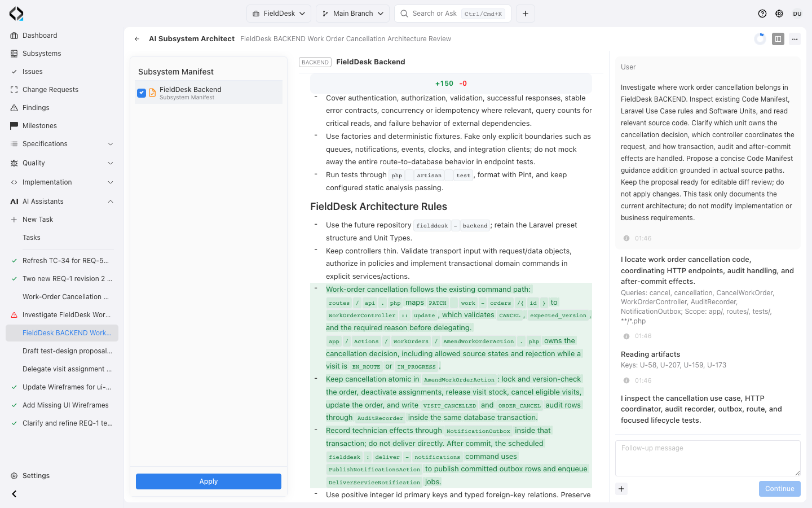
Task: Click the Milestones flag icon
Action: pos(14,126)
